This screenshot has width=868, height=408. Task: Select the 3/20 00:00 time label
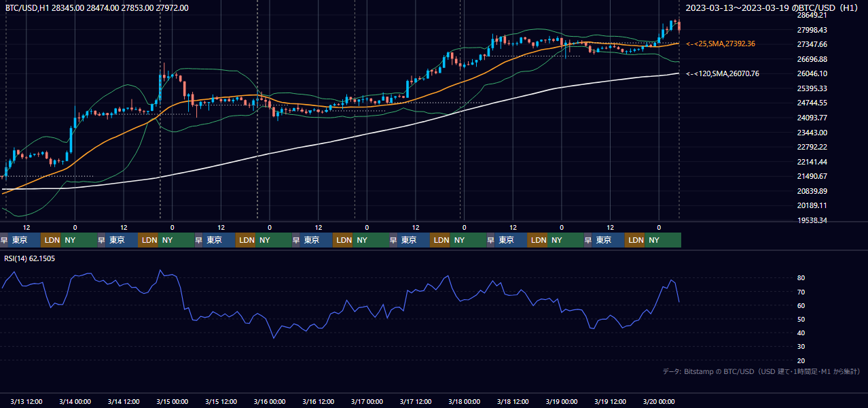point(659,402)
